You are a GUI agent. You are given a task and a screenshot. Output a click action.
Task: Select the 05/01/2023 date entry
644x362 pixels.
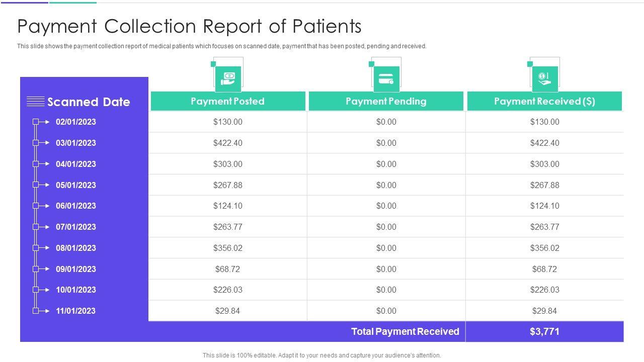[x=75, y=185]
